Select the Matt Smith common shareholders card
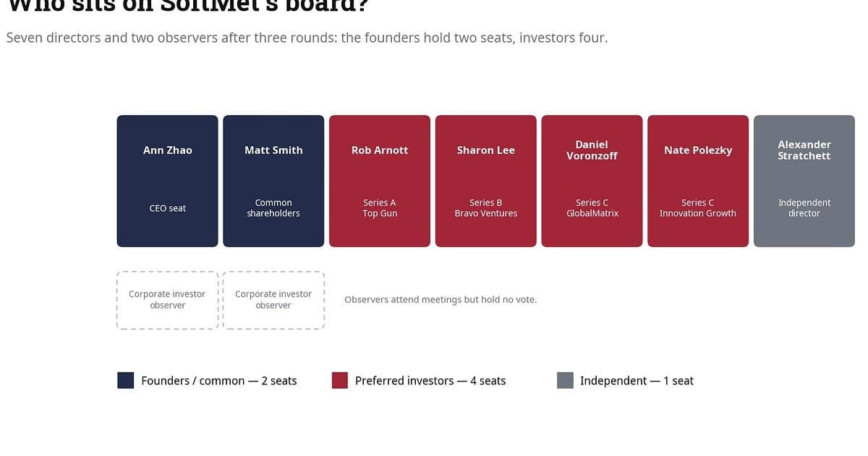 (x=273, y=181)
